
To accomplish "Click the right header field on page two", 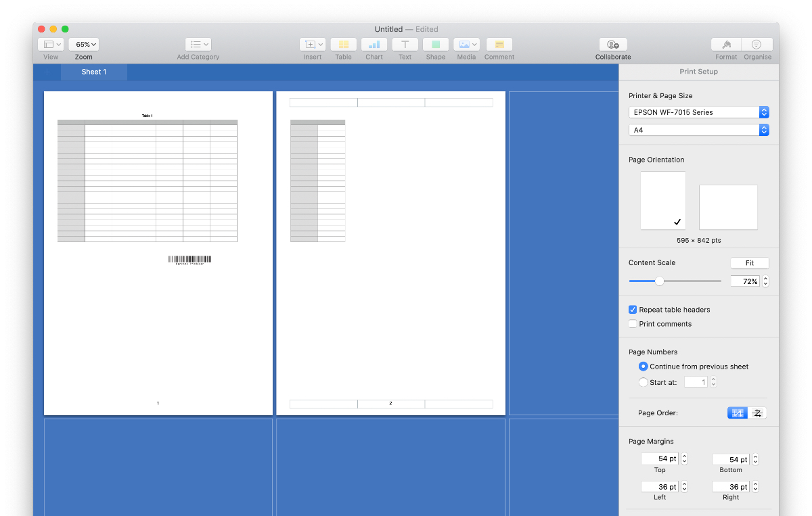I will point(459,103).
